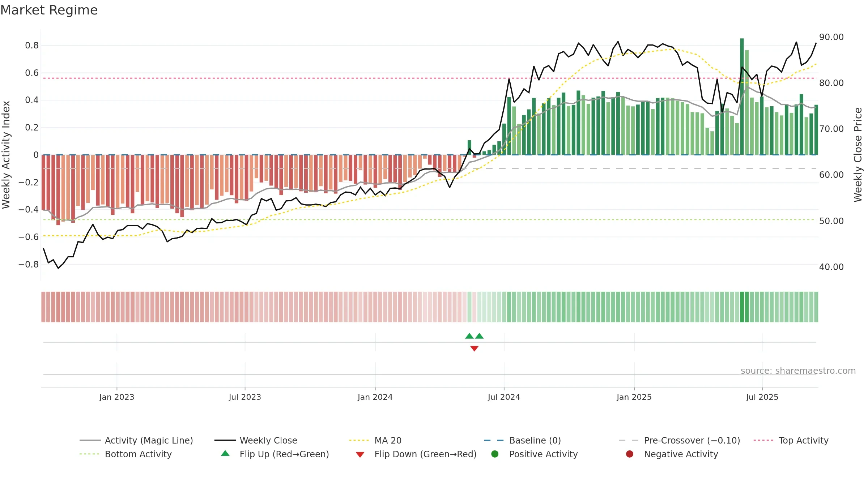Viewport: 868px width, 488px height.
Task: Click the Jan 2025 x-axis label
Action: click(634, 397)
